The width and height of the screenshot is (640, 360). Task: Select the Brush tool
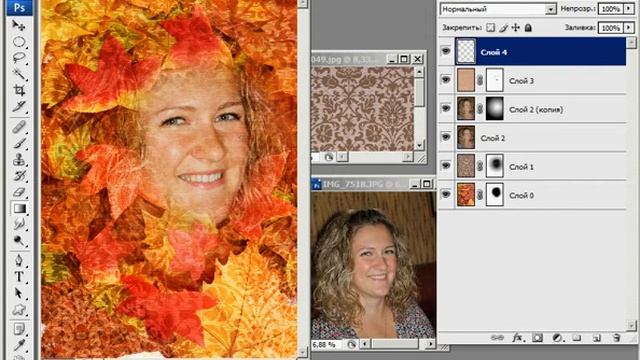[19, 143]
